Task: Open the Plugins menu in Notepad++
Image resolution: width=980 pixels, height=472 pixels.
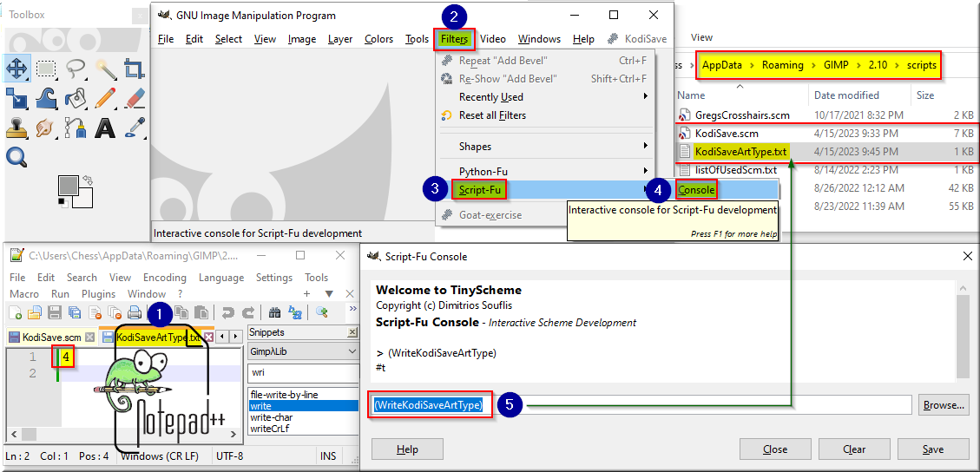Action: 98,294
